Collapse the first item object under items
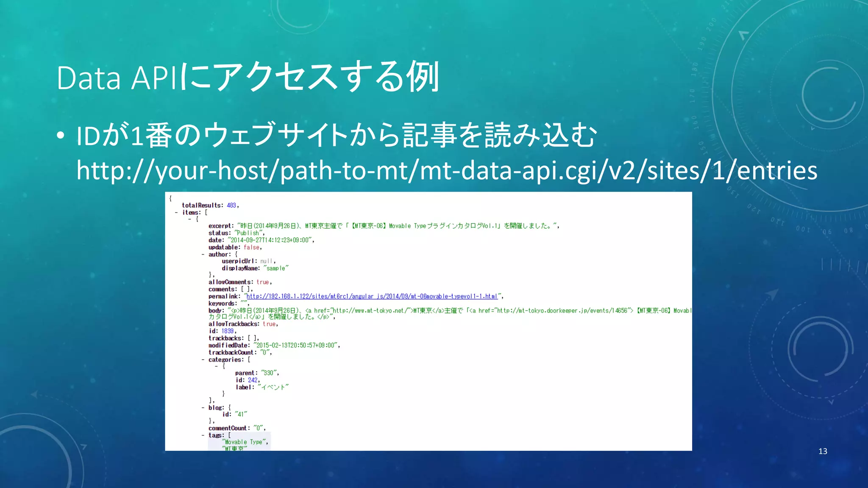Screen dimensions: 868x488 pyautogui.click(x=190, y=219)
